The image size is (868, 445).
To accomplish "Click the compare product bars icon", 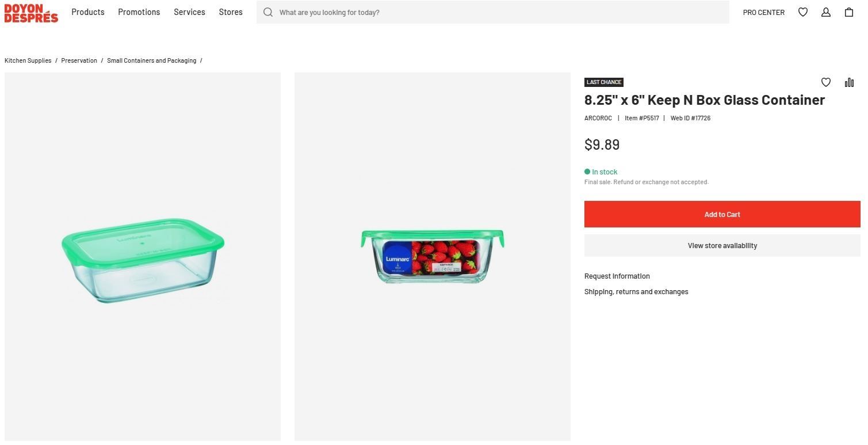I will tap(849, 82).
